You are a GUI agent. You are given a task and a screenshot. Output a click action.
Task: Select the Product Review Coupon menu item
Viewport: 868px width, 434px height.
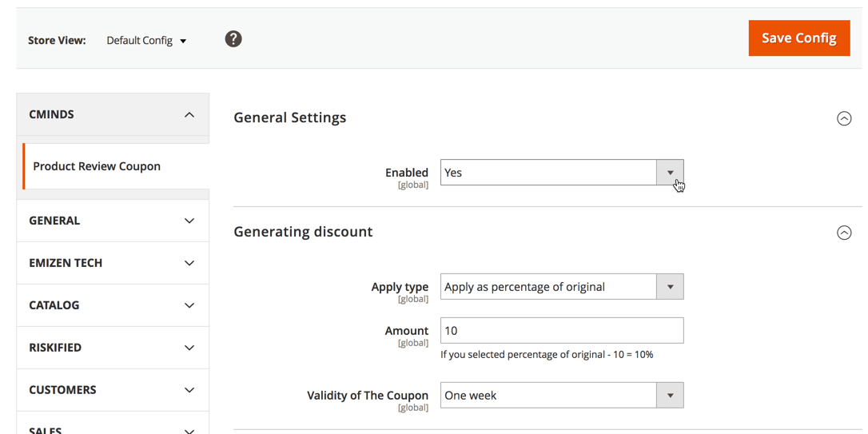tap(97, 166)
